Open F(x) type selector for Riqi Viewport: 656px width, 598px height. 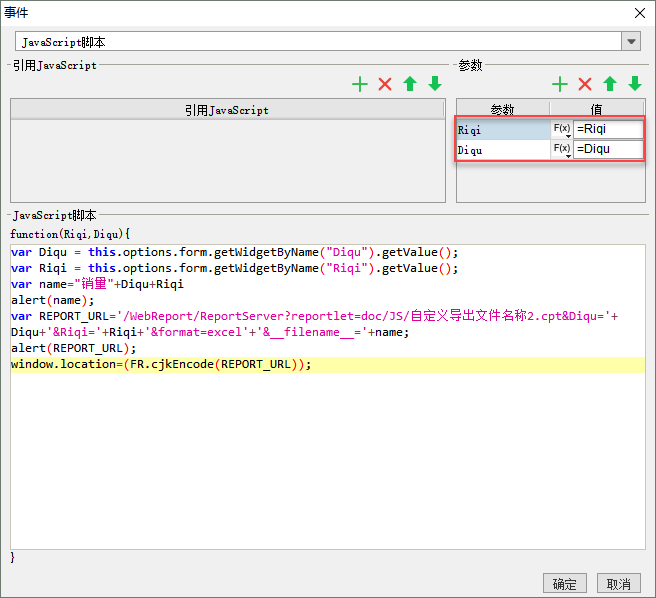[x=561, y=129]
